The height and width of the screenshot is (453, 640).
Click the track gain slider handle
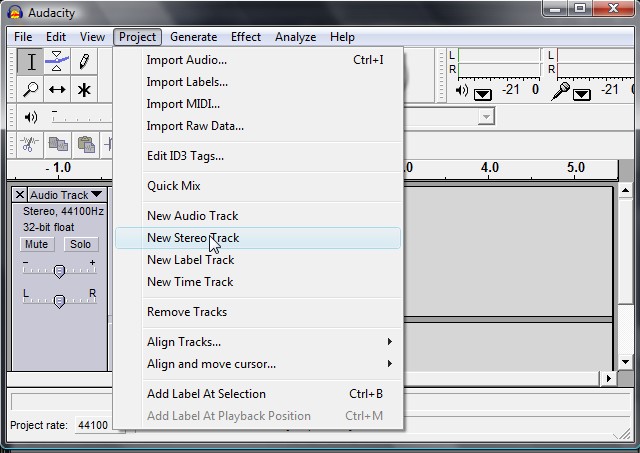click(x=60, y=271)
